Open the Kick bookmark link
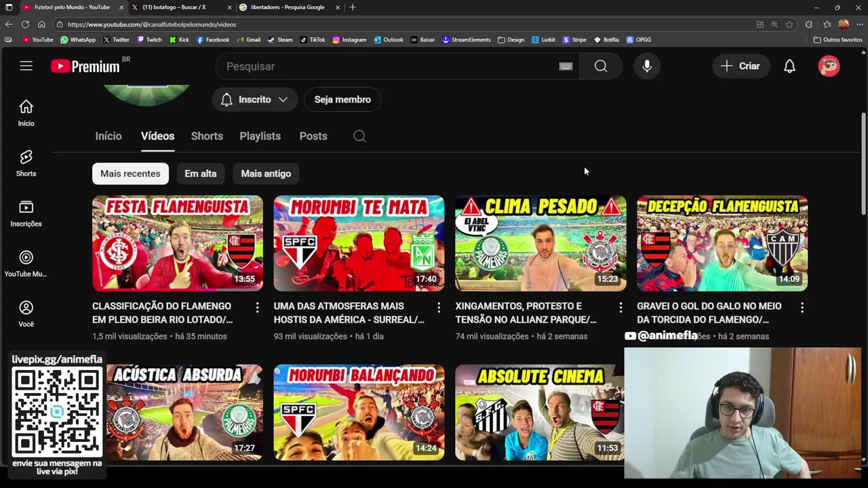Screen dimensions: 868x488 (x=180, y=40)
